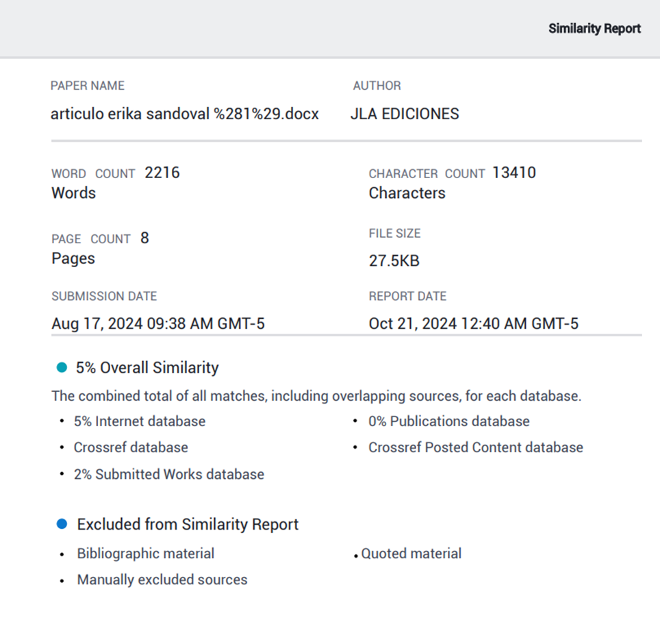The height and width of the screenshot is (644, 660).
Task: Select the Quoted material exclusion item
Action: (411, 554)
